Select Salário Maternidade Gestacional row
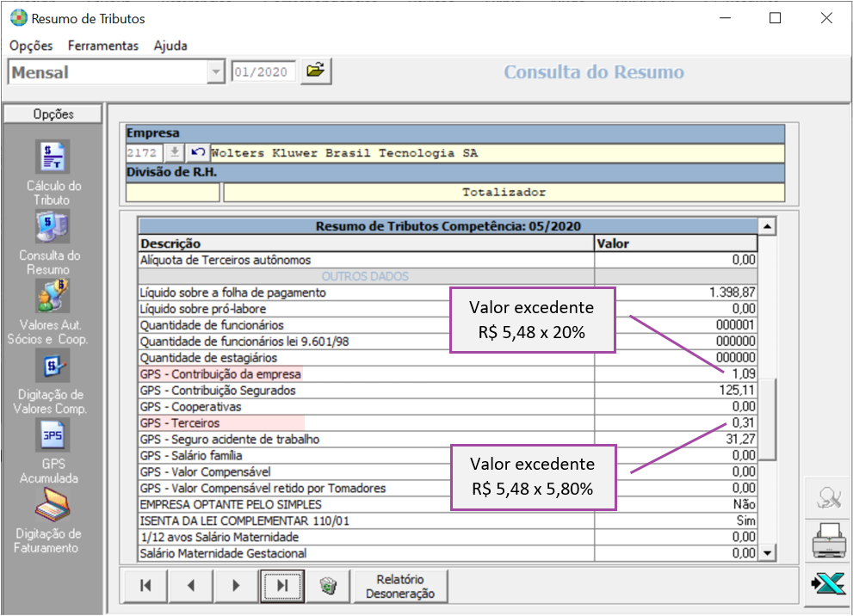Screen dimensions: 853x616 tap(448, 553)
